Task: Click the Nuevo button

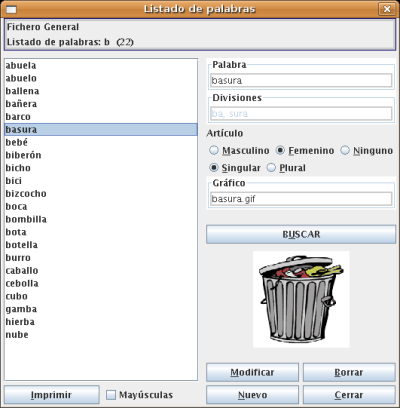Action: (252, 395)
